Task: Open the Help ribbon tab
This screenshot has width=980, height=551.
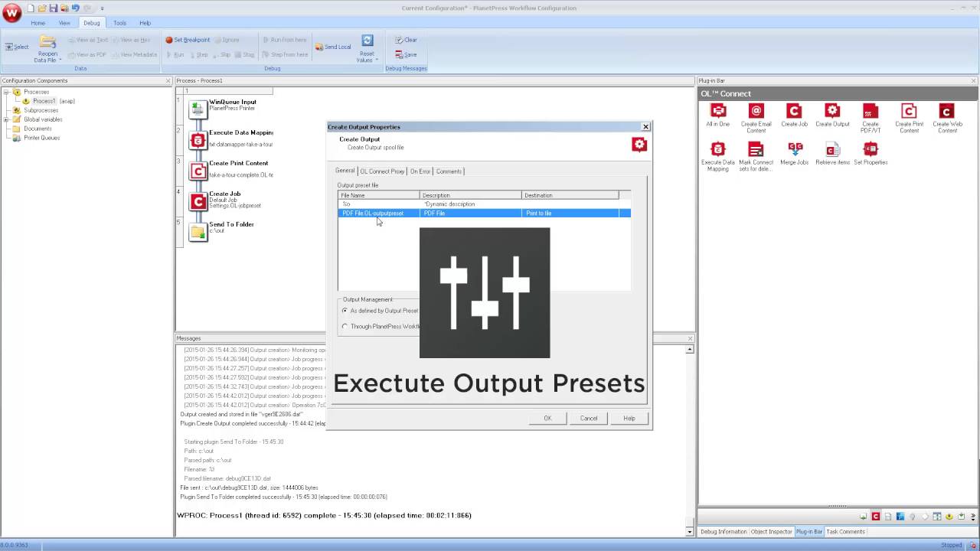Action: coord(145,23)
